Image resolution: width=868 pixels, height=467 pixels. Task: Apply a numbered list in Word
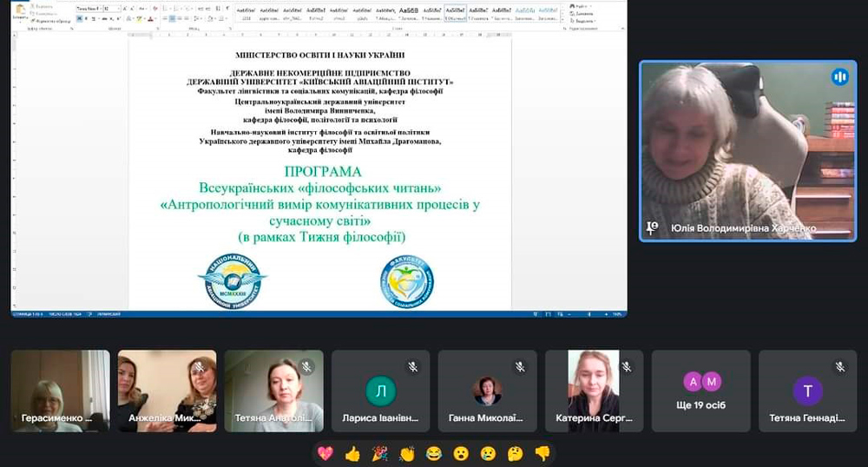click(x=178, y=9)
